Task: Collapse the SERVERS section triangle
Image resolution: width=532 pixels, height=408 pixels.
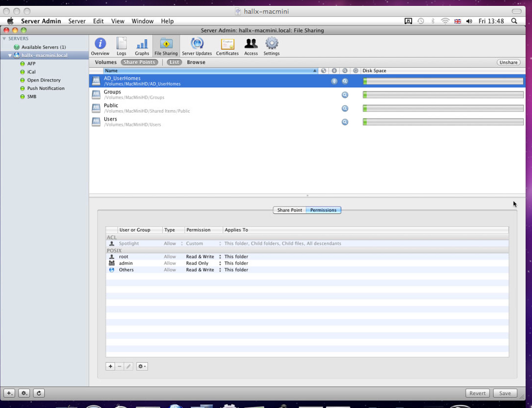Action: [4, 39]
